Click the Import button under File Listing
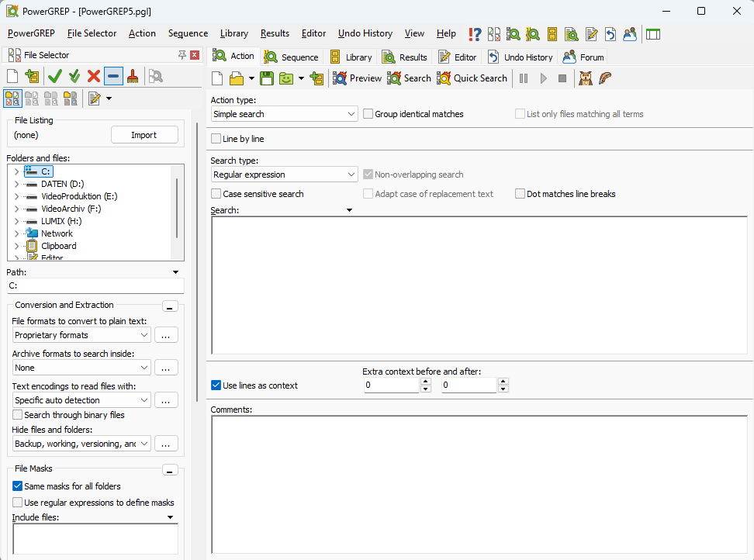 [144, 134]
